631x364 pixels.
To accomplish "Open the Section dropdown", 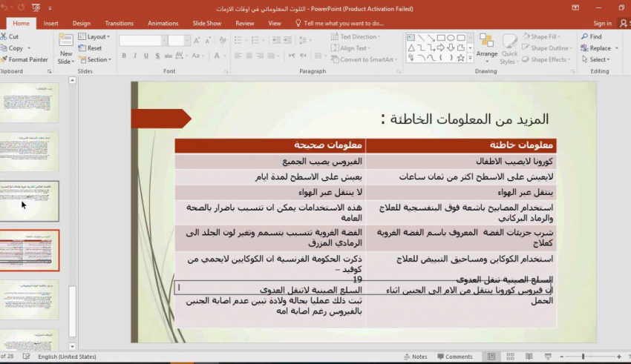I will [98, 59].
